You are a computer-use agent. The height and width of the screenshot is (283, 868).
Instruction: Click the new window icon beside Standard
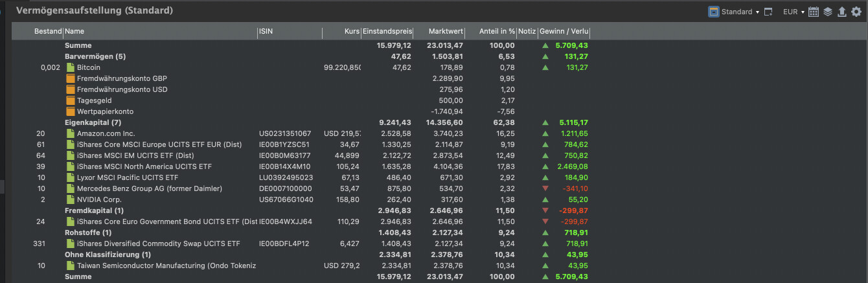[769, 12]
